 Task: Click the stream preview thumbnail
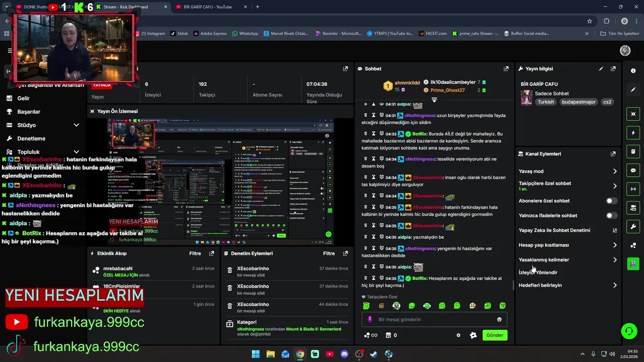click(220, 181)
